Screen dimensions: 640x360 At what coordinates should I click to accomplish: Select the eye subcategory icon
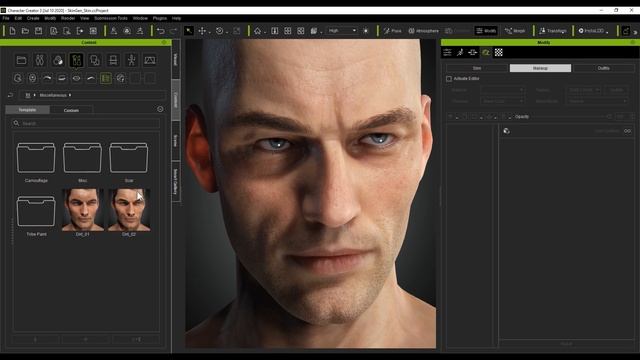click(76, 78)
